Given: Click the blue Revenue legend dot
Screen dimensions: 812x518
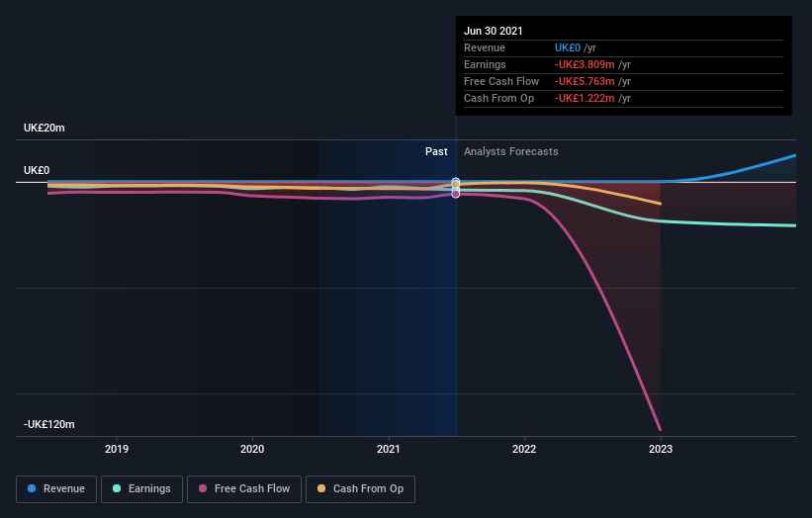Looking at the screenshot, I should tap(32, 488).
